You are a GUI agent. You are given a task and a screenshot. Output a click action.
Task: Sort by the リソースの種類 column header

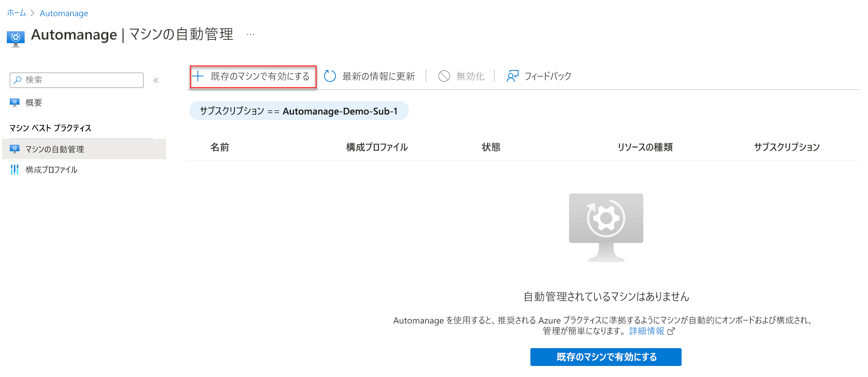tap(645, 147)
